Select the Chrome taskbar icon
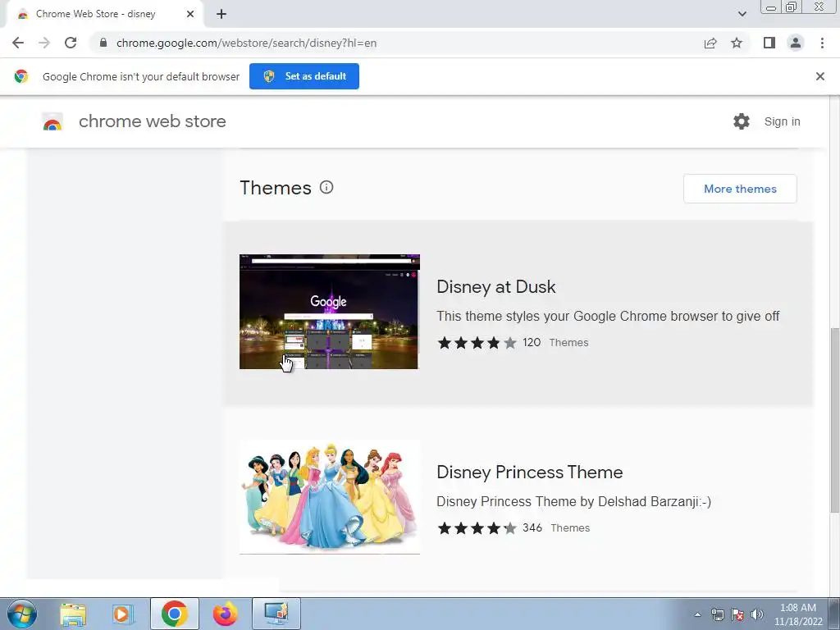 (174, 614)
